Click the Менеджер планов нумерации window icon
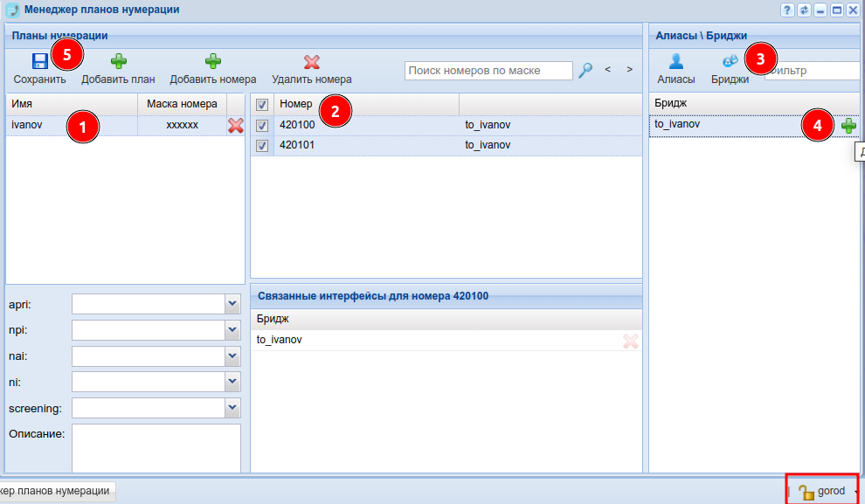The width and height of the screenshot is (865, 504). 12,10
